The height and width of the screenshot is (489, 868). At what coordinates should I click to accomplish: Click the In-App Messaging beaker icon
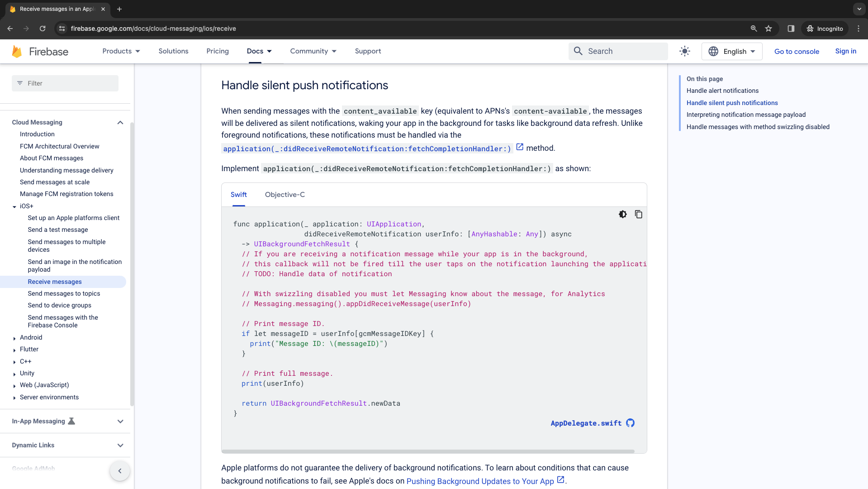[71, 421]
